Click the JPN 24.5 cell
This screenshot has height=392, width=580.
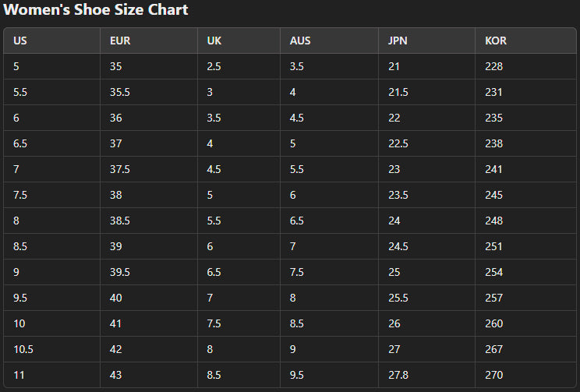398,246
